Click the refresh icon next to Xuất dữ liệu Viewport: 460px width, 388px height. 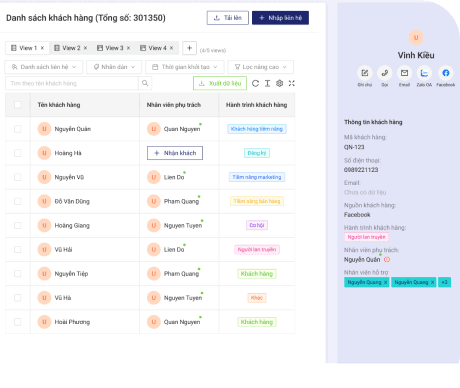[x=255, y=83]
